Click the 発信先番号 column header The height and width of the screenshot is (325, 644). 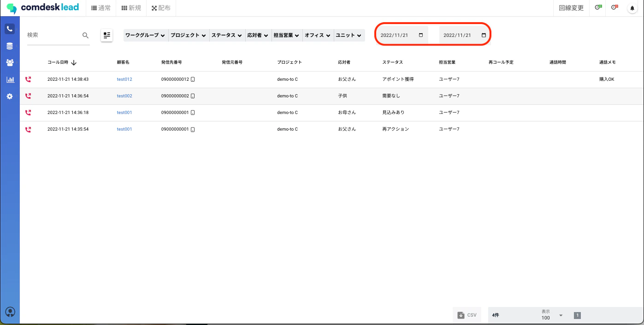pyautogui.click(x=171, y=62)
